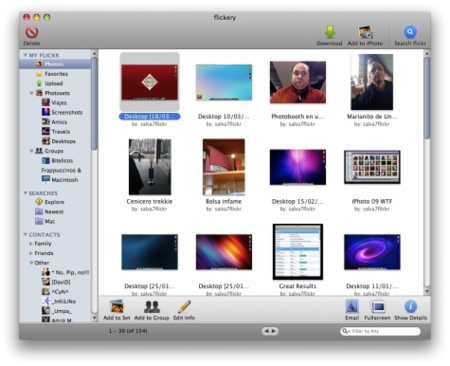
Task: Click the Add to Group icon
Action: pyautogui.click(x=152, y=307)
